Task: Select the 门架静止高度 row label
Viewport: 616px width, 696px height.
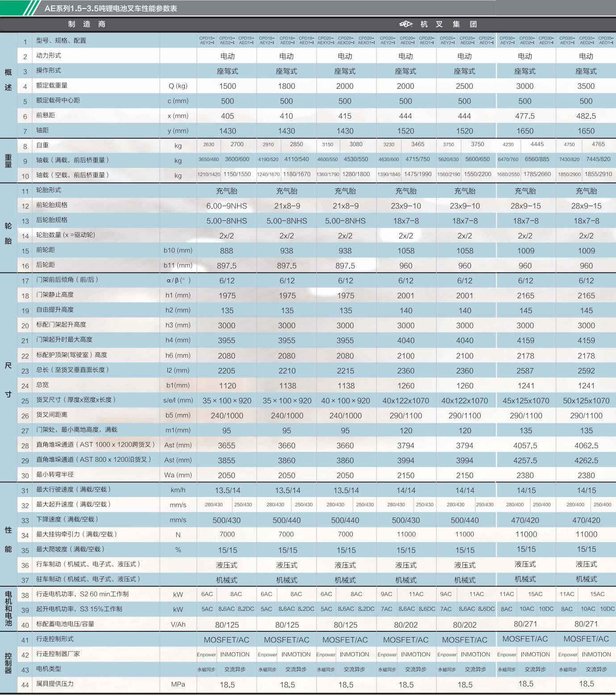Action: (x=55, y=294)
